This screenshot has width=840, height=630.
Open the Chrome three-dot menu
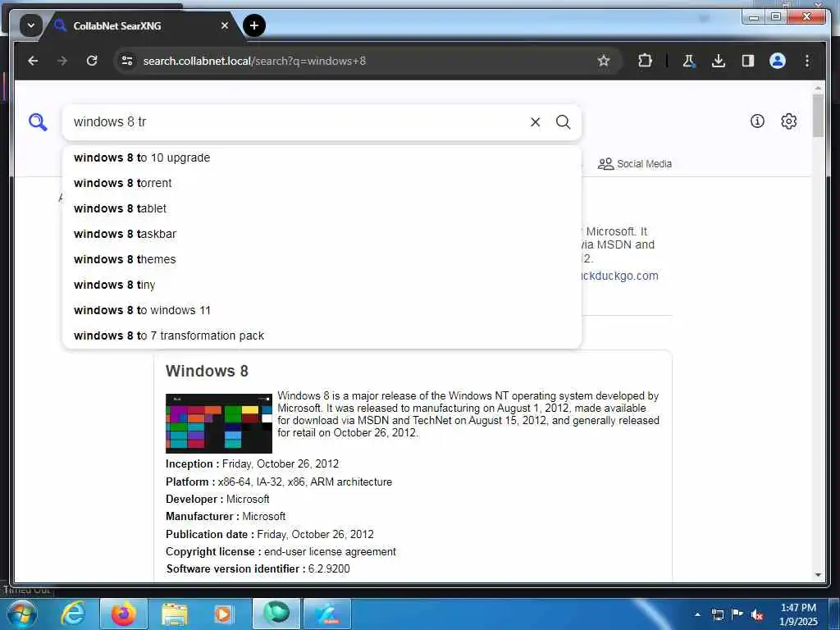(807, 61)
